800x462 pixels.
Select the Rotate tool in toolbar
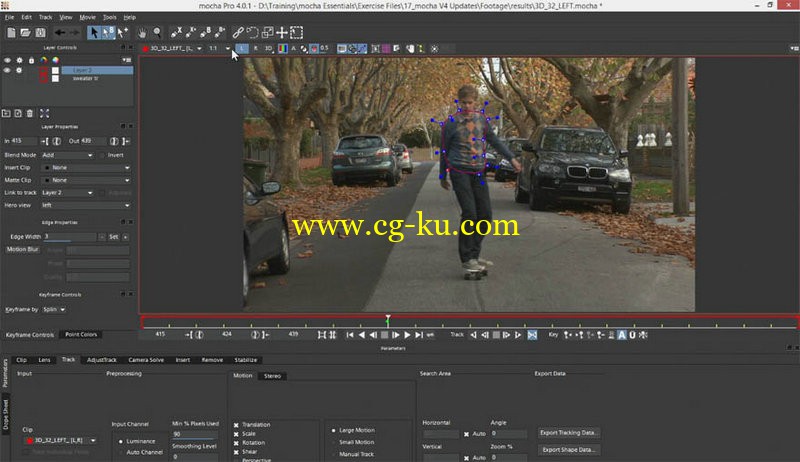[253, 33]
